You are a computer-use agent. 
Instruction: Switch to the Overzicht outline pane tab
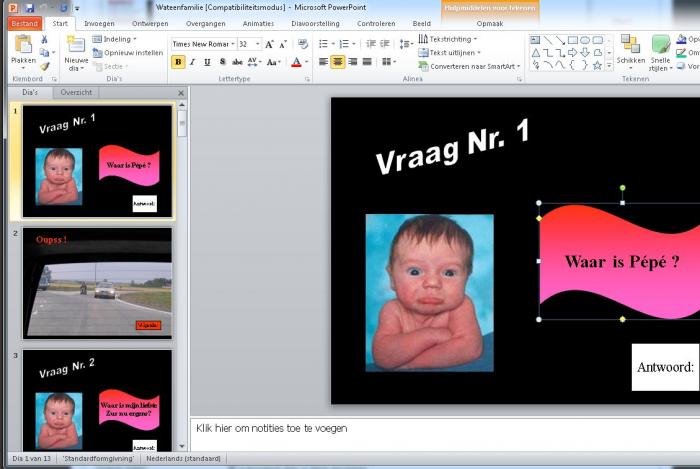coord(76,92)
